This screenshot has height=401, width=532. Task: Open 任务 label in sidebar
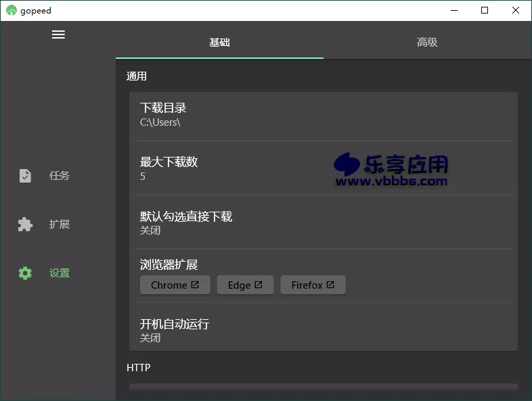coord(60,176)
